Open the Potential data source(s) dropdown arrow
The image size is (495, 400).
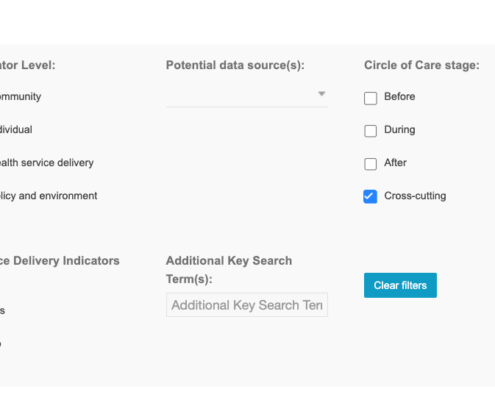click(322, 94)
